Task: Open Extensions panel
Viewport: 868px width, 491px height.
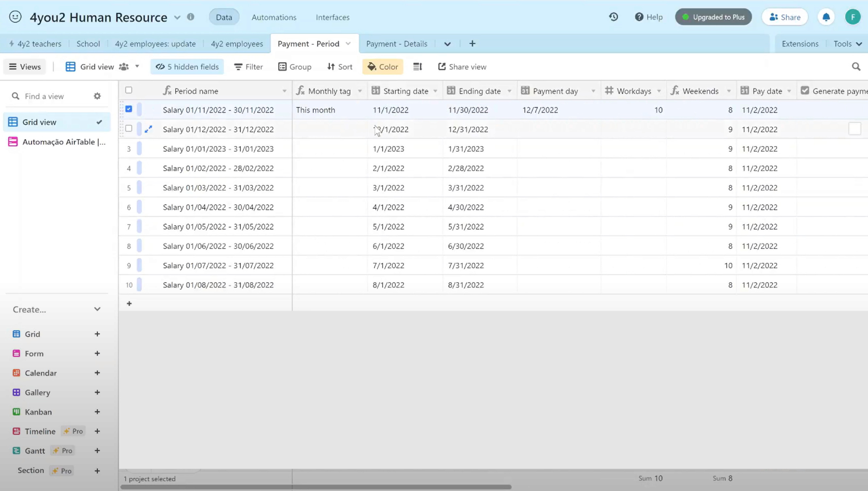Action: point(800,44)
